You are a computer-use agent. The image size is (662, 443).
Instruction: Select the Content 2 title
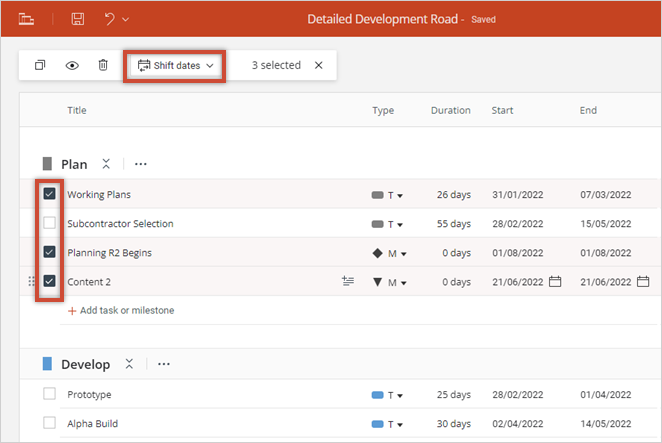[x=89, y=282]
